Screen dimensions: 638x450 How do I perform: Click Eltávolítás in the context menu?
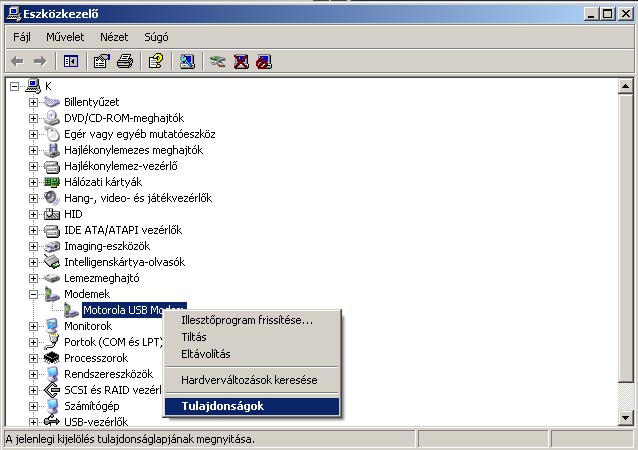[206, 354]
